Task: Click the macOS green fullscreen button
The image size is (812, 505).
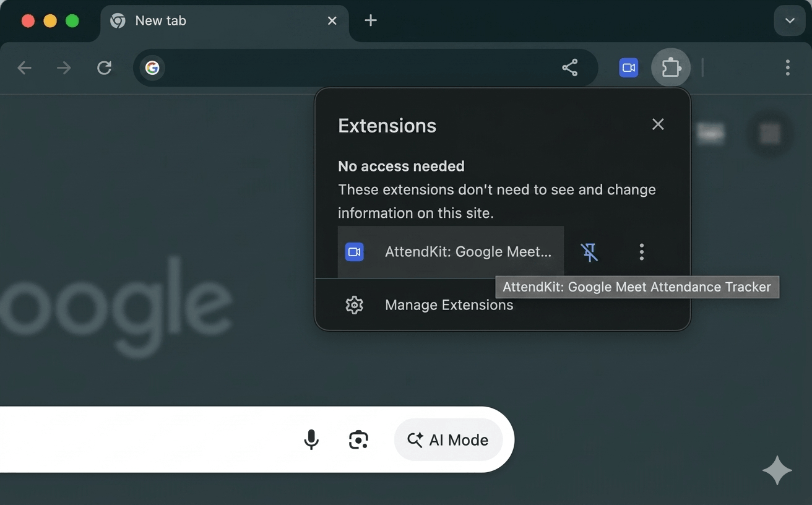Action: (x=72, y=21)
